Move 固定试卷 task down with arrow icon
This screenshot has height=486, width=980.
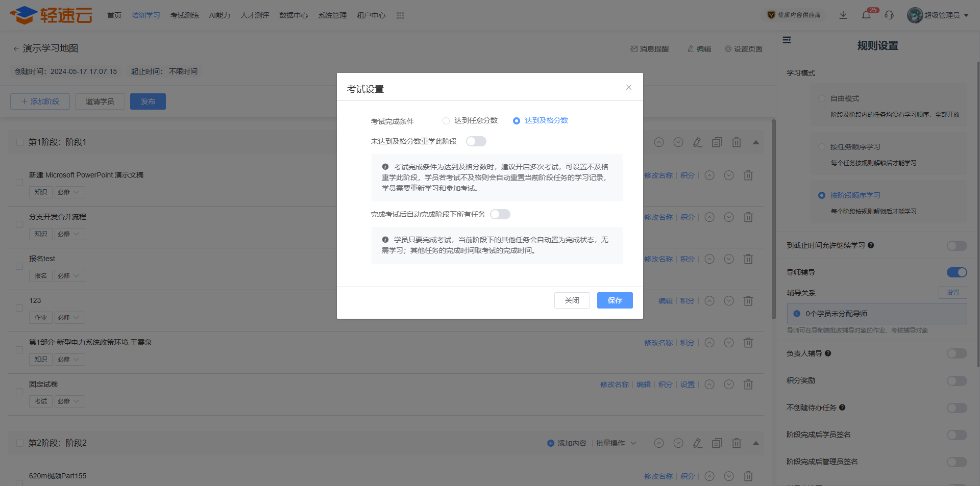729,385
